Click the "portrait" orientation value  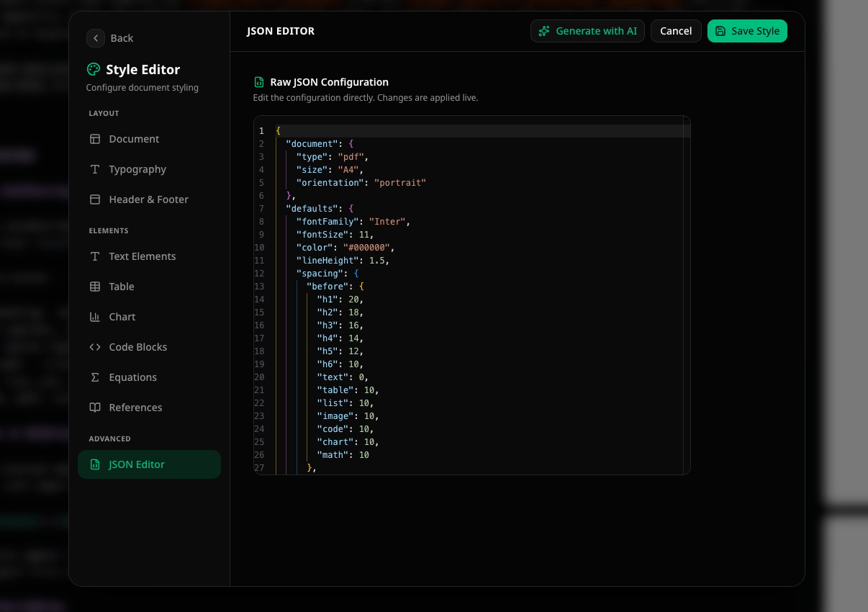(400, 183)
